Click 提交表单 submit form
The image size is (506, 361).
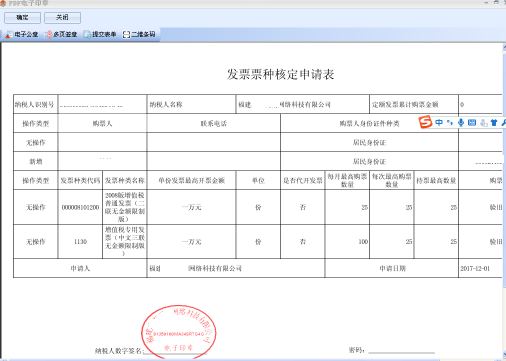tap(100, 34)
